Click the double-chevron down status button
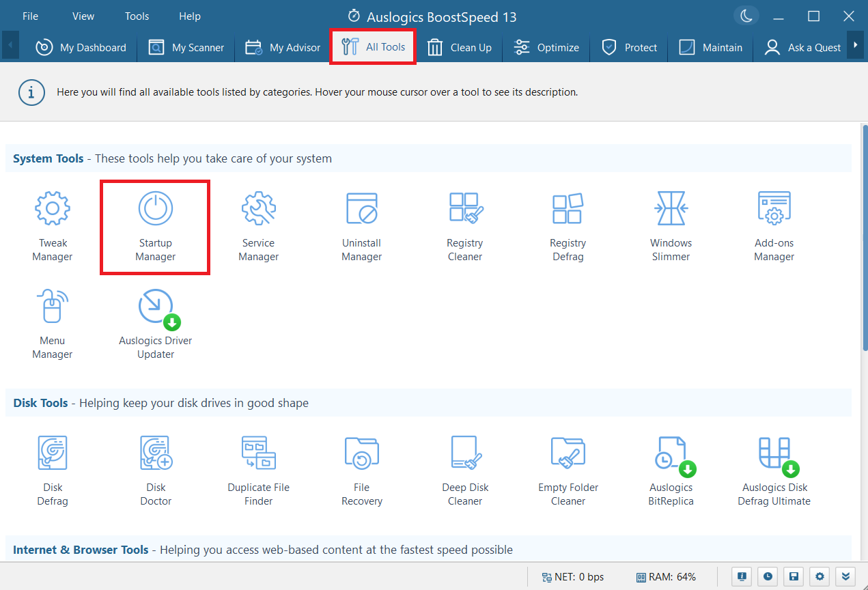 pyautogui.click(x=847, y=576)
